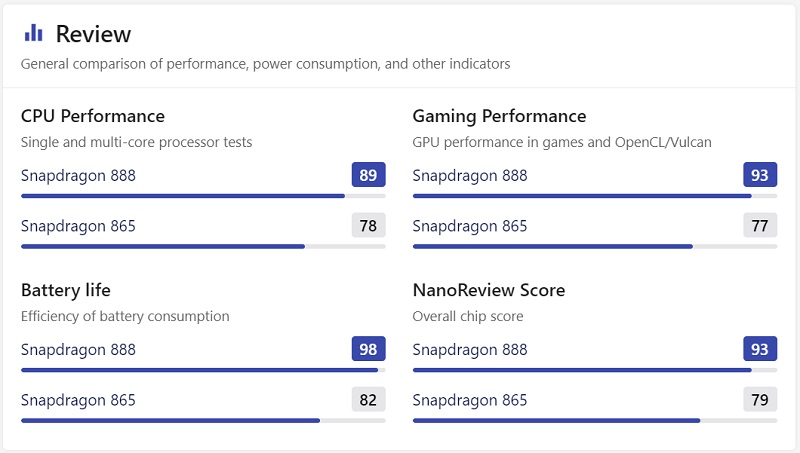800x453 pixels.
Task: Click Snapdragon 865 Gaming Performance progress bar
Action: point(595,246)
